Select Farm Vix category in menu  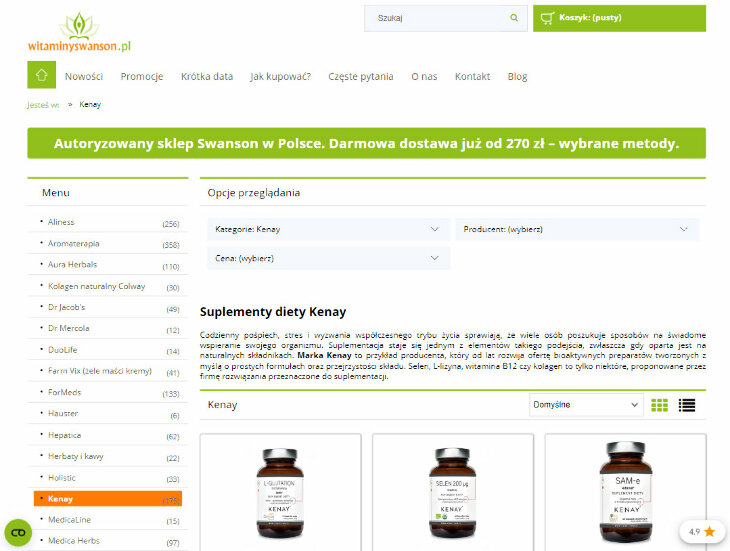(x=100, y=371)
